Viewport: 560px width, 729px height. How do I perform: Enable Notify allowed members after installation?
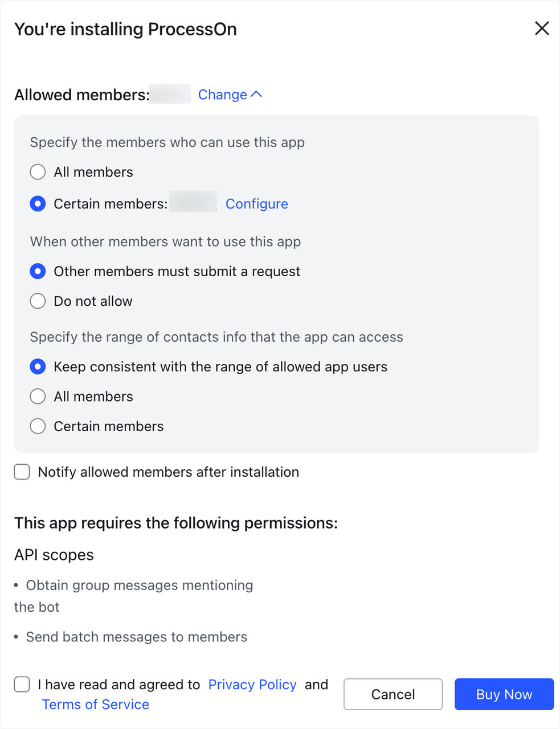coord(21,472)
